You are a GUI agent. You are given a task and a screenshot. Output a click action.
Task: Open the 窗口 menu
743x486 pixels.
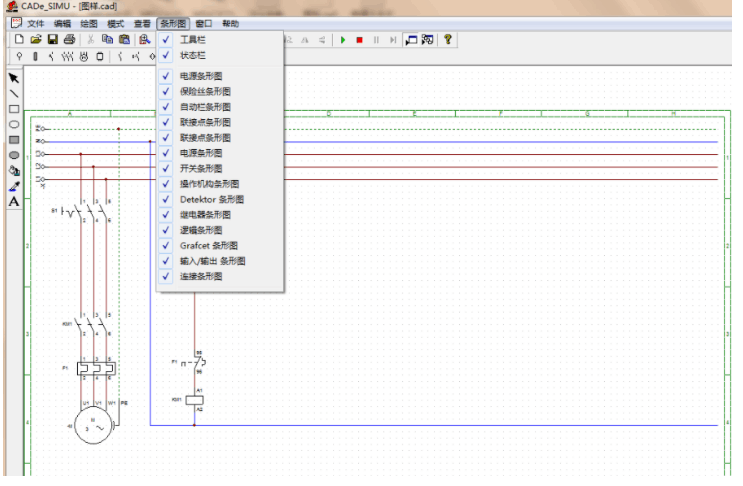[x=203, y=22]
